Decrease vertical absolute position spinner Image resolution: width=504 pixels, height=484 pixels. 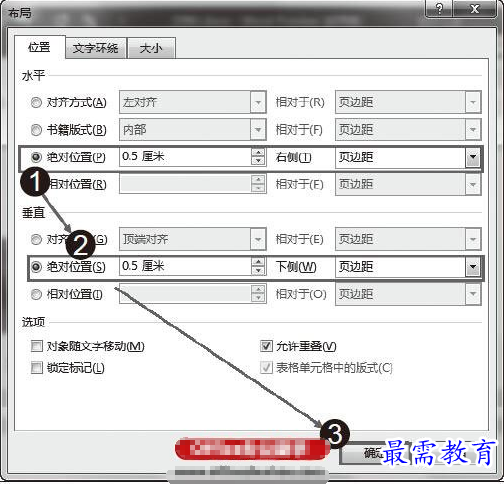[258, 271]
